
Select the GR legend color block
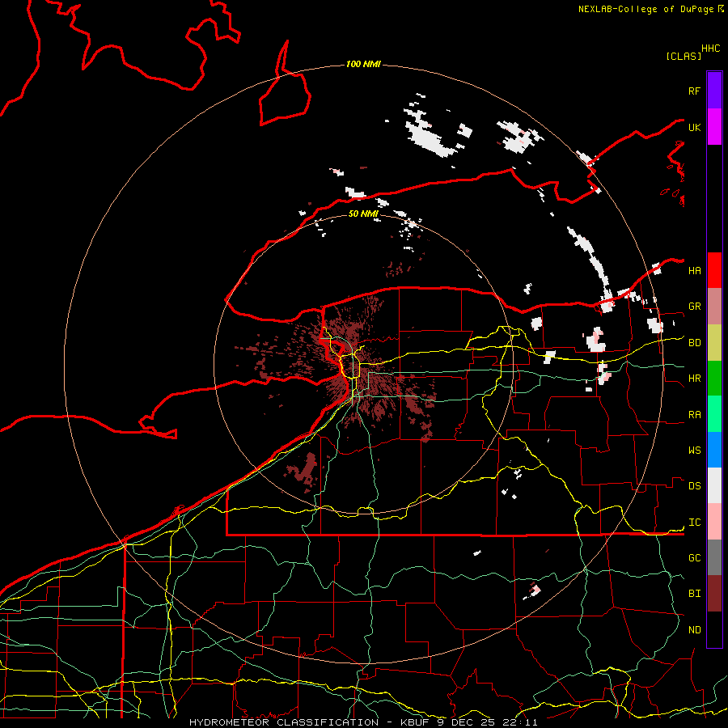pos(714,307)
